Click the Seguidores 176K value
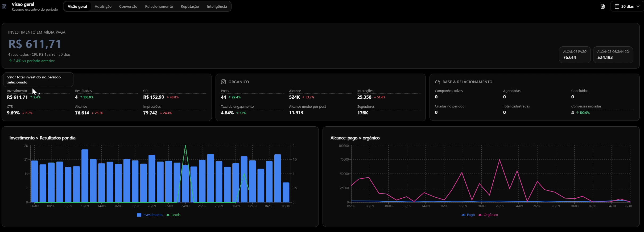The width and height of the screenshot is (644, 232). (363, 113)
